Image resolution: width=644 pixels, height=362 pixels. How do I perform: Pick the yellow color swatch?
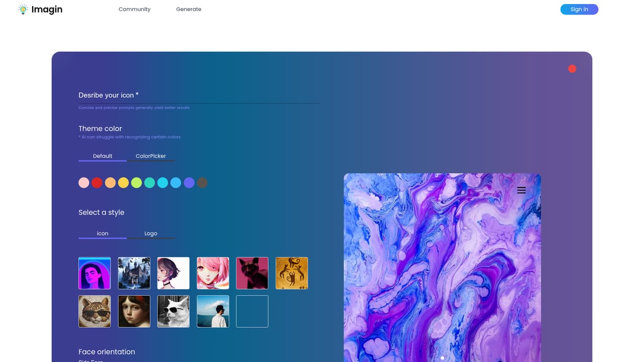click(123, 183)
